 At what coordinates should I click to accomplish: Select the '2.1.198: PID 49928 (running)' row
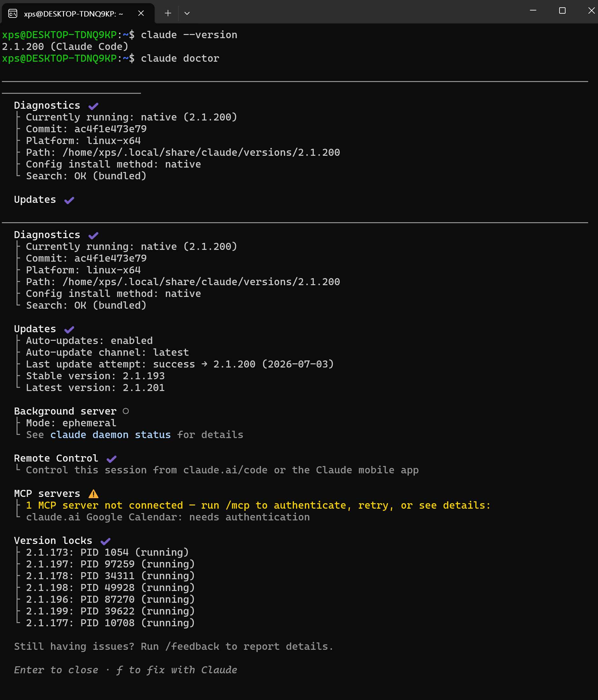[111, 588]
